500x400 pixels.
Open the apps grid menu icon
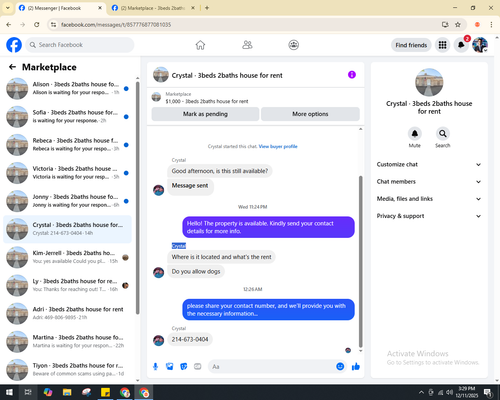pyautogui.click(x=442, y=45)
